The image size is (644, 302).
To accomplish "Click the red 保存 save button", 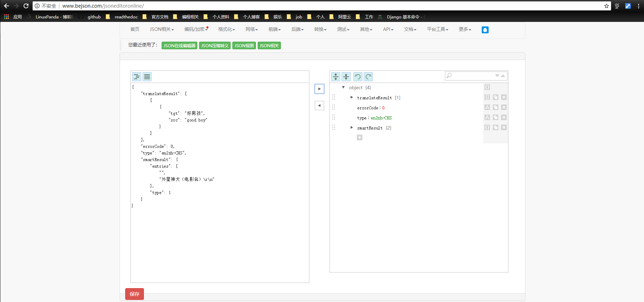I will pyautogui.click(x=135, y=294).
